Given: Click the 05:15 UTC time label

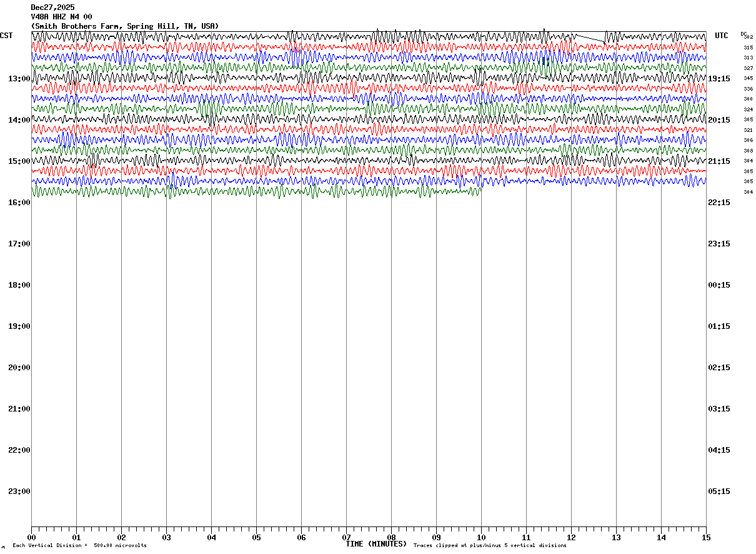Looking at the screenshot, I should pyautogui.click(x=719, y=491).
